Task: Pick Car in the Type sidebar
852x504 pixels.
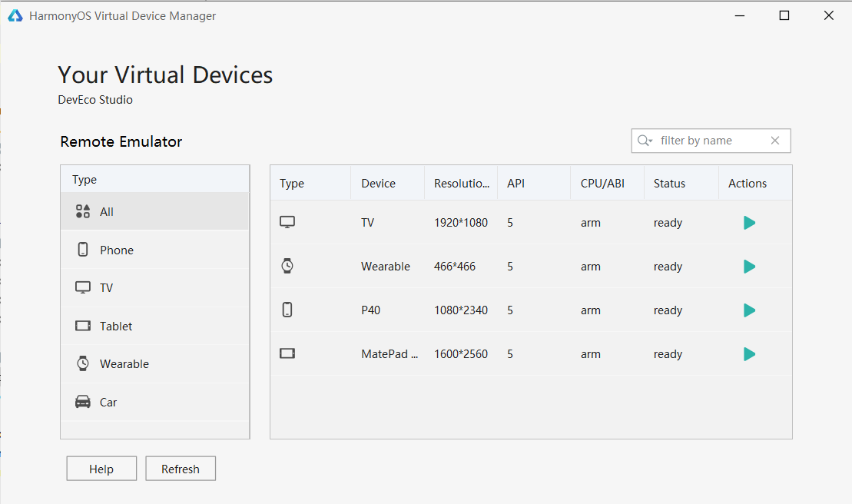Action: pyautogui.click(x=155, y=403)
